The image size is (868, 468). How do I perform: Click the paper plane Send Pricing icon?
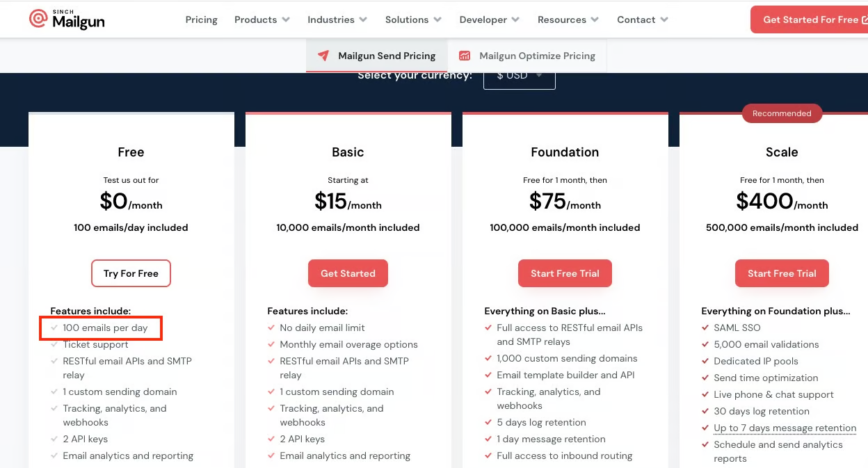323,55
